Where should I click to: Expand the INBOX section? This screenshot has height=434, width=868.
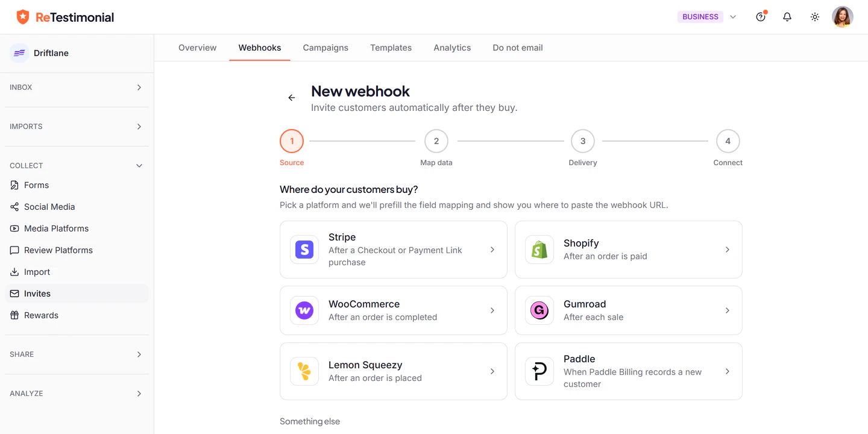coord(77,87)
